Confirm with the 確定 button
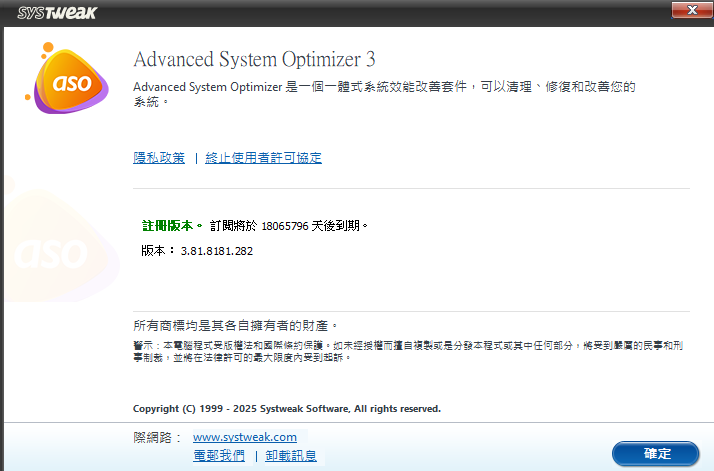The height and width of the screenshot is (471, 714). point(656,454)
